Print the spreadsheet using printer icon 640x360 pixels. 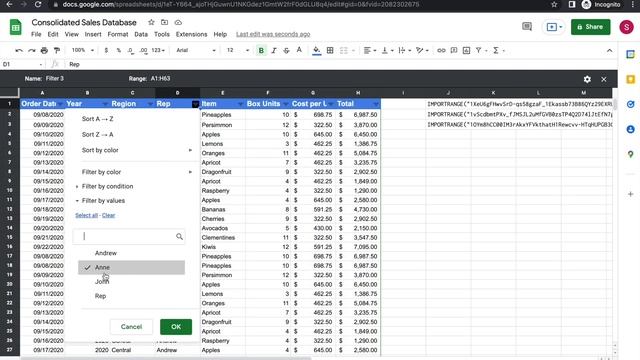point(44,50)
